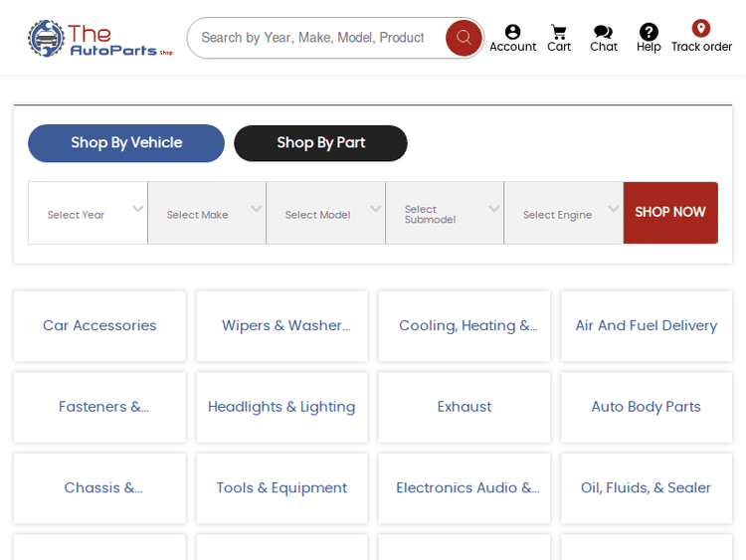The image size is (746, 560).
Task: Switch to Shop By Part tab
Action: [320, 143]
